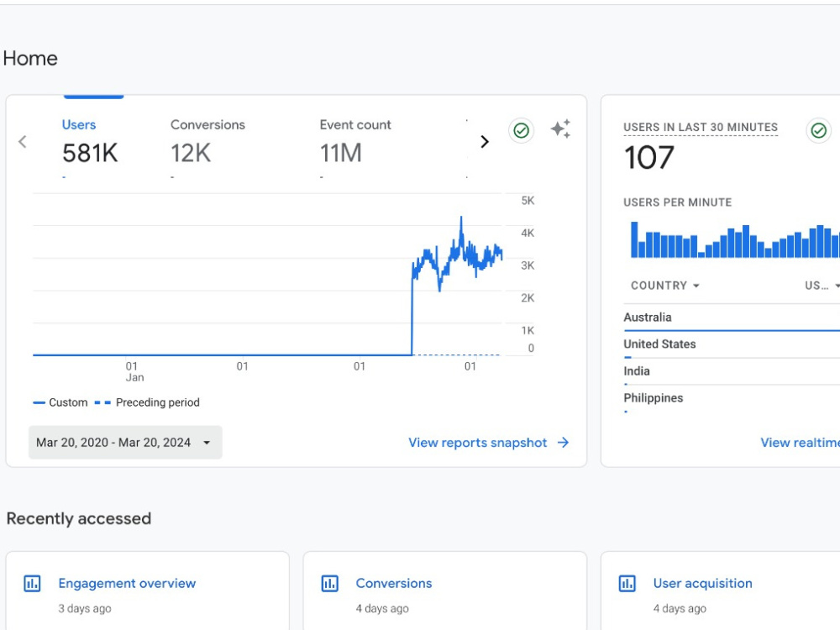Click the 01 Jan axis label
This screenshot has width=840, height=630.
[134, 372]
